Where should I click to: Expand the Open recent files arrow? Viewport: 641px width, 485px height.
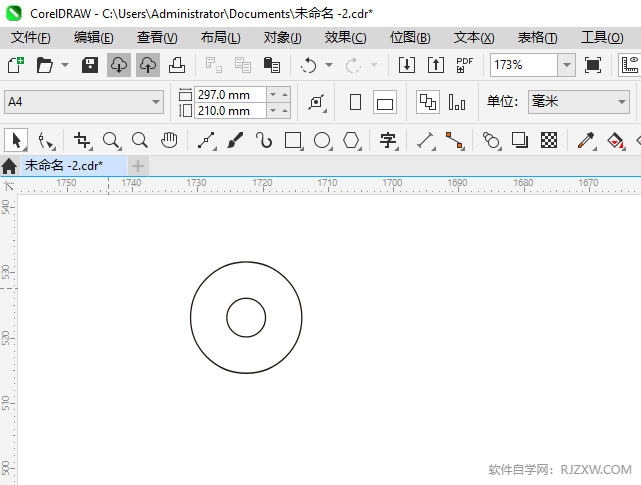point(65,65)
